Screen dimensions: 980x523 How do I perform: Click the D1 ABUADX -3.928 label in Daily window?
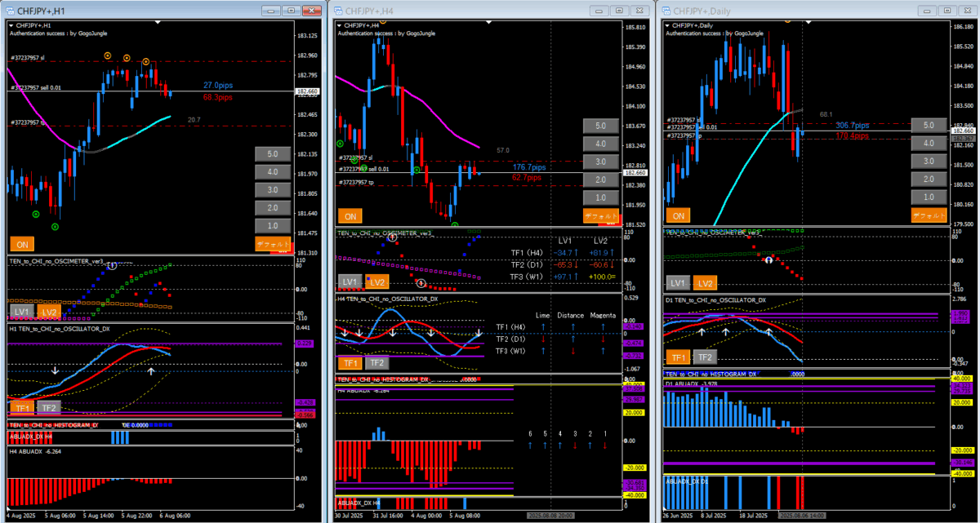tap(693, 382)
